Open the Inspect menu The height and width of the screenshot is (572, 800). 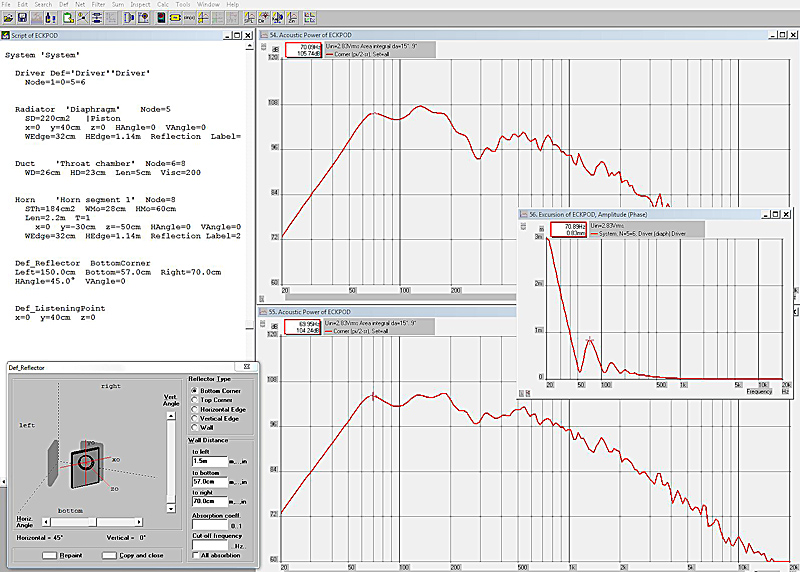140,5
